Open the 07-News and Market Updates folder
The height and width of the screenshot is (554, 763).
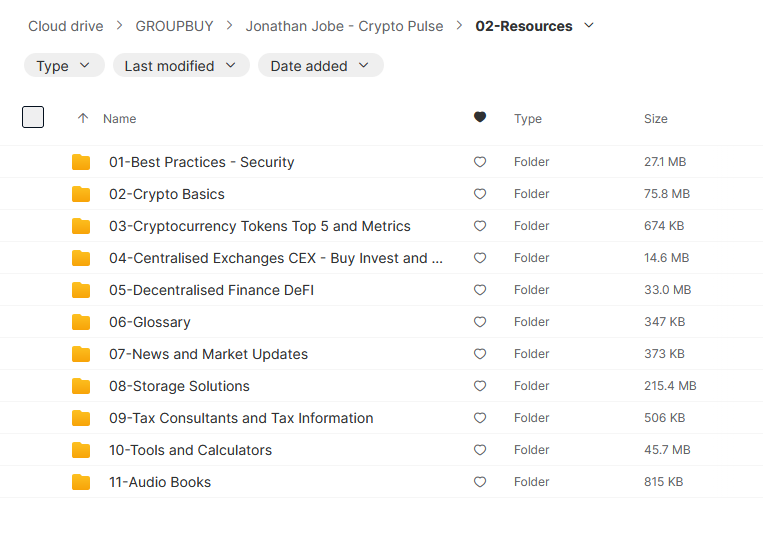208,354
